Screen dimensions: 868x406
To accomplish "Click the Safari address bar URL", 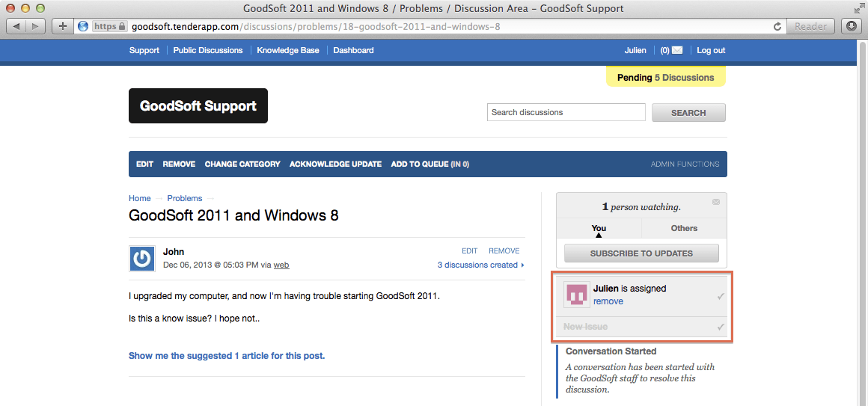I will pyautogui.click(x=316, y=26).
